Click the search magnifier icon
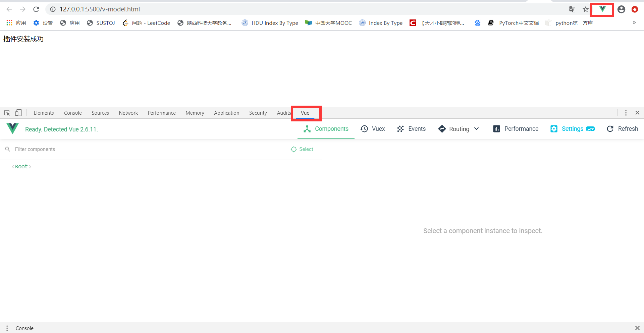This screenshot has height=333, width=644. (8, 149)
